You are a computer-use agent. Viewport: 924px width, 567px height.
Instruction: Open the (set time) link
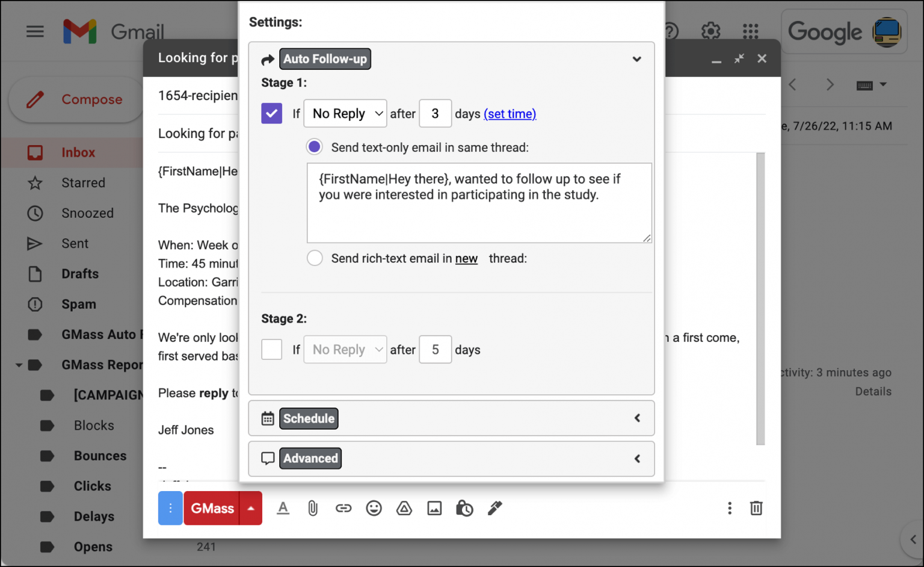point(510,114)
